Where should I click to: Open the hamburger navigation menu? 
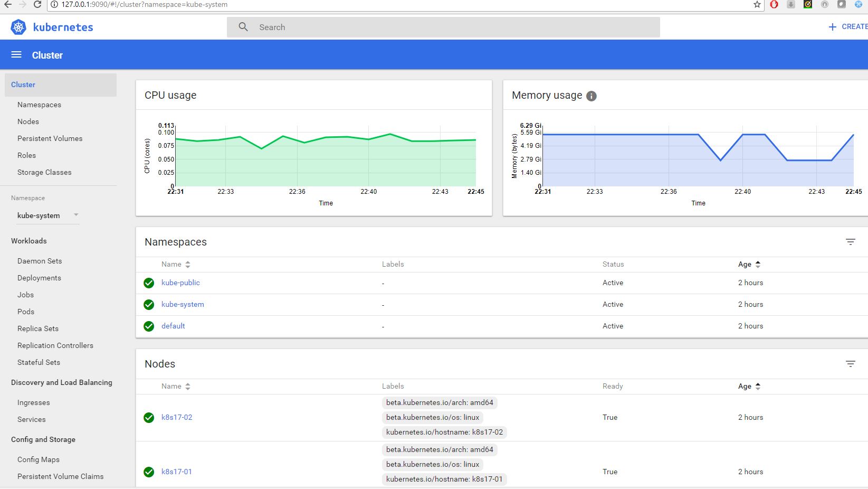pos(16,55)
